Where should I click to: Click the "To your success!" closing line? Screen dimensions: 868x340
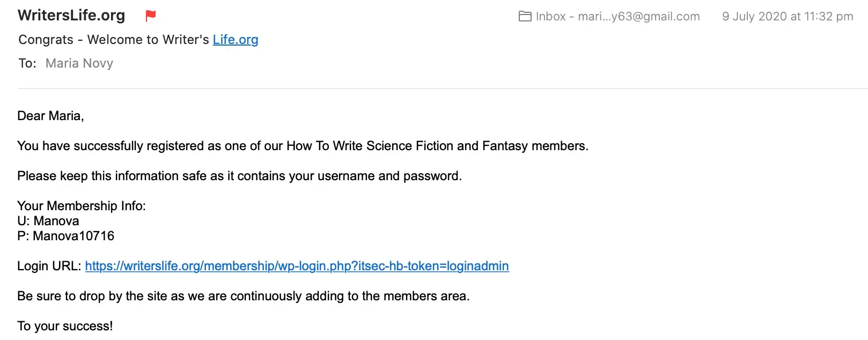pos(65,326)
